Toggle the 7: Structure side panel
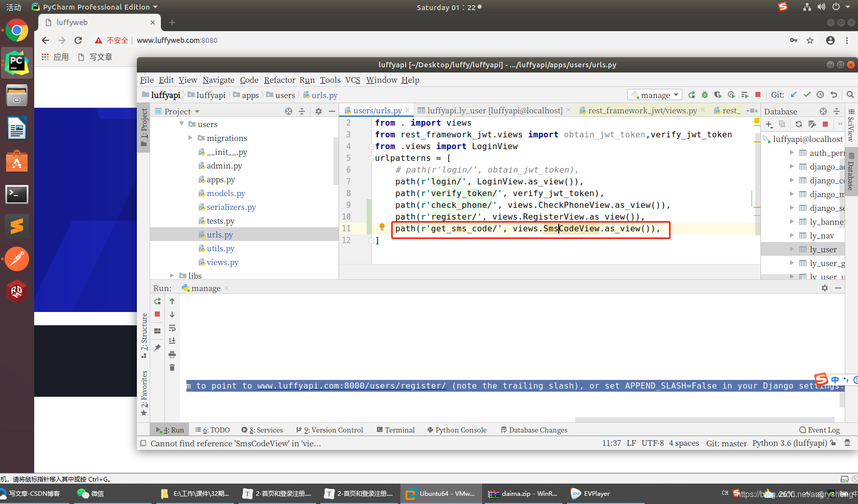The height and width of the screenshot is (504, 858). click(144, 335)
